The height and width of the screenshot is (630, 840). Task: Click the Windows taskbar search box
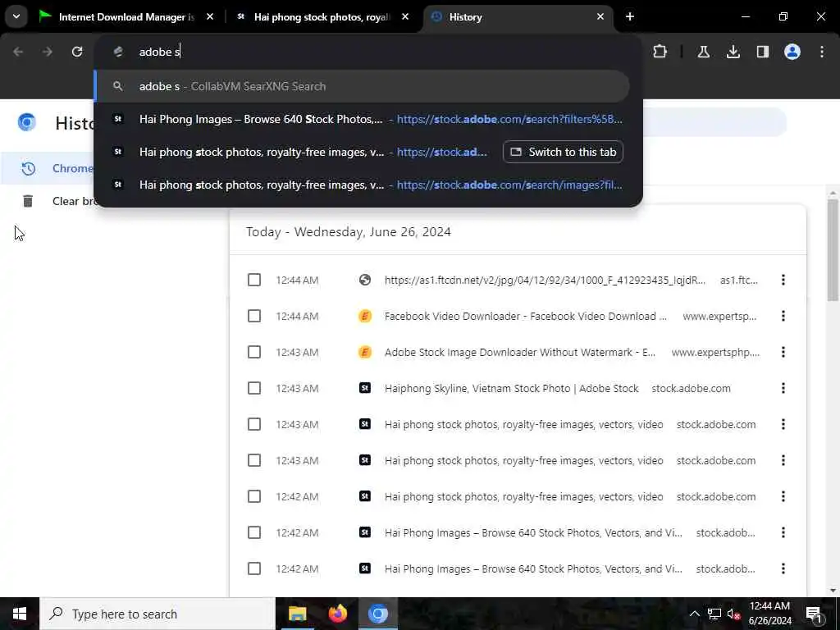pyautogui.click(x=157, y=614)
